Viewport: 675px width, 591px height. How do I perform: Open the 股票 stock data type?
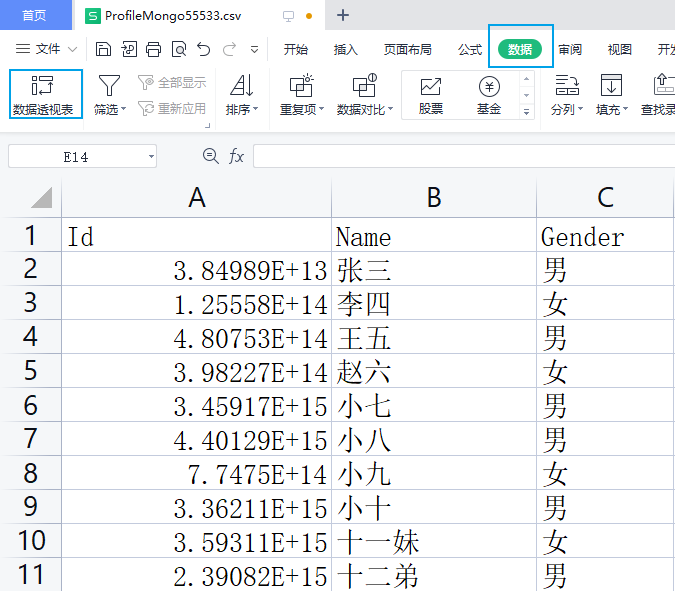click(x=431, y=95)
